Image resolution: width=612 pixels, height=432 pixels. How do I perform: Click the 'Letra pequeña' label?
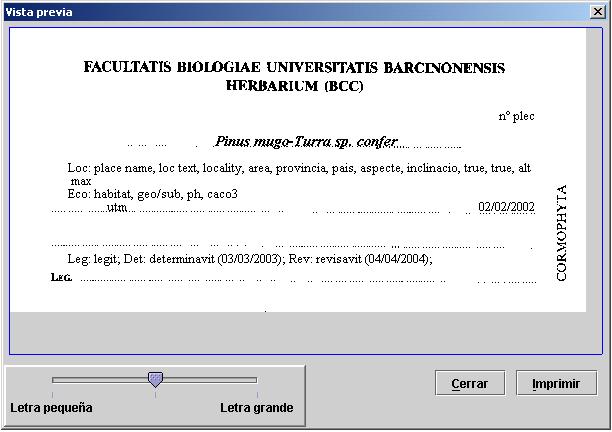coord(52,408)
